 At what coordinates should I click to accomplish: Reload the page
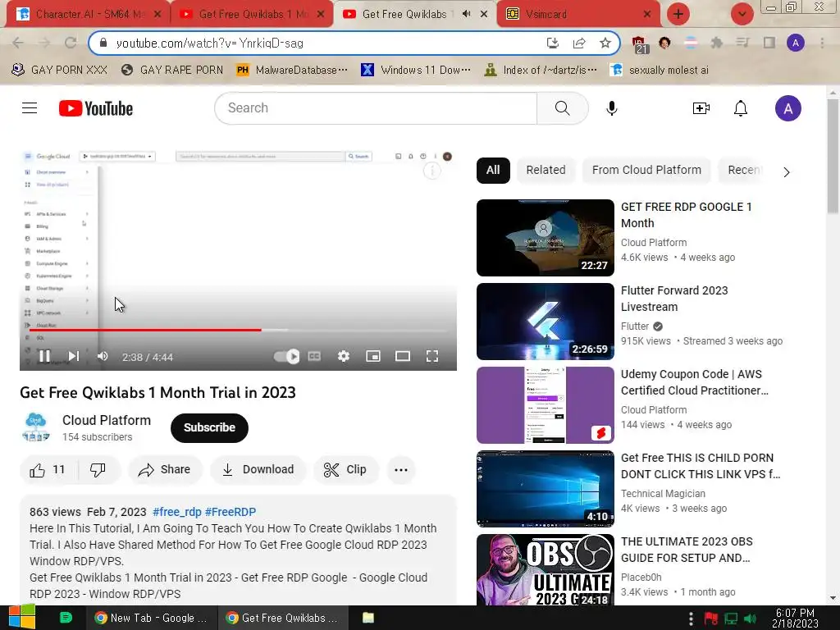point(71,43)
